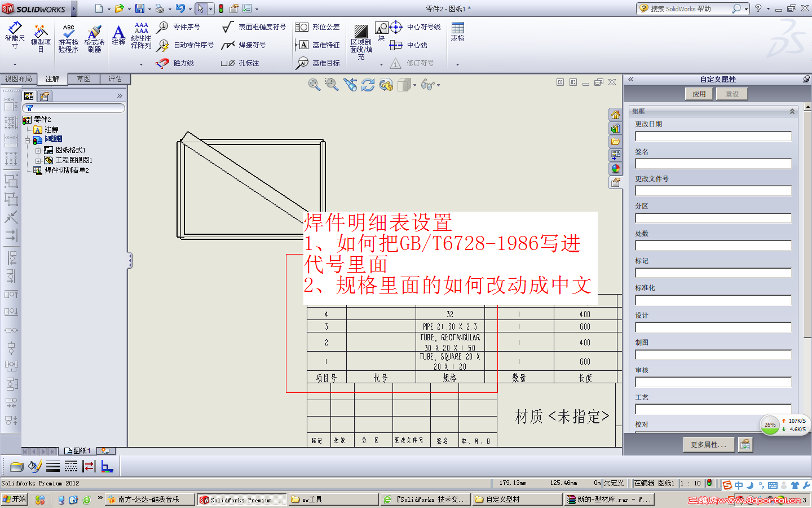Switch to the 视图布局 tab
This screenshot has height=508, width=812.
[x=19, y=79]
